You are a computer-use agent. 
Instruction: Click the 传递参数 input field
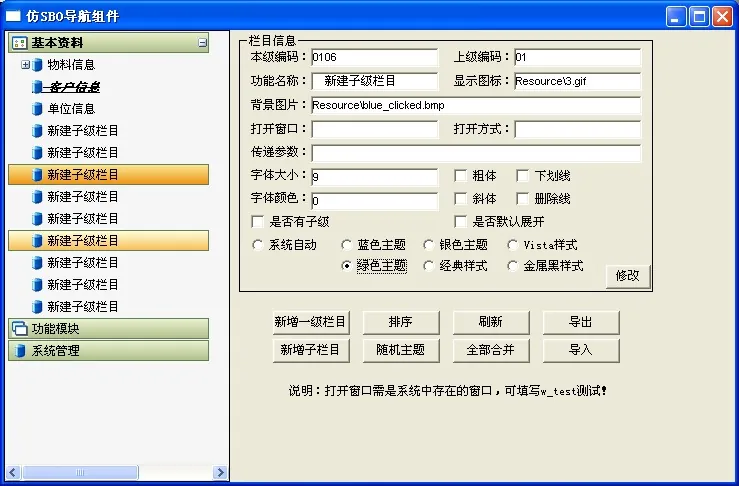point(476,153)
